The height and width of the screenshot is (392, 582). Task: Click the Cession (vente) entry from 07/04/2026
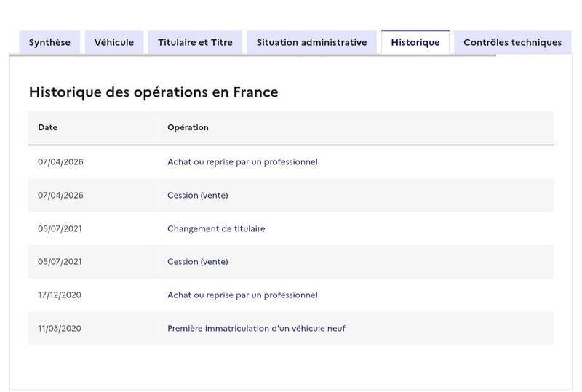[197, 195]
